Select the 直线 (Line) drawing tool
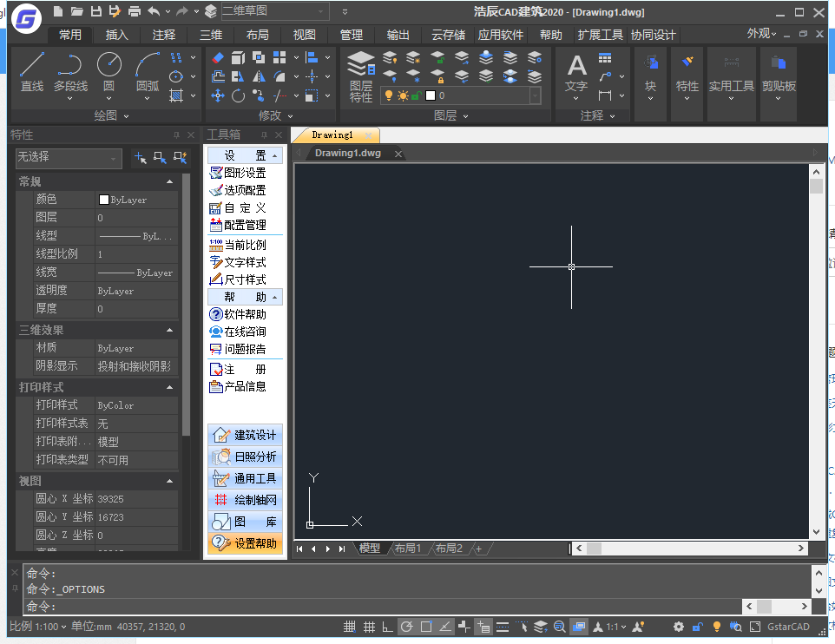The image size is (835, 644). (x=32, y=71)
